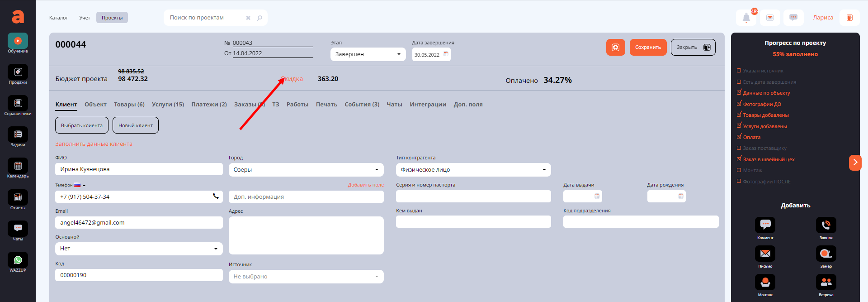Add a Письмо email event

point(765,254)
